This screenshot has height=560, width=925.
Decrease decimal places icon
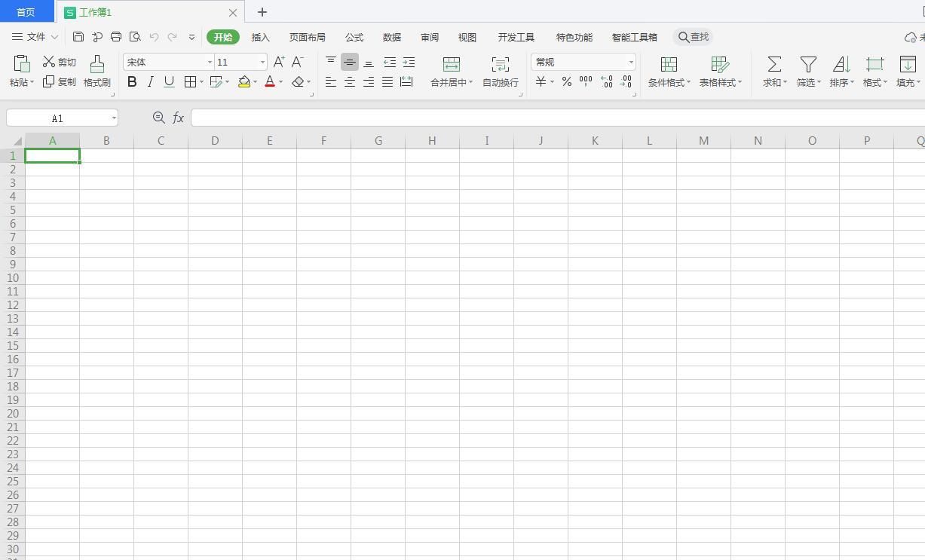(626, 81)
